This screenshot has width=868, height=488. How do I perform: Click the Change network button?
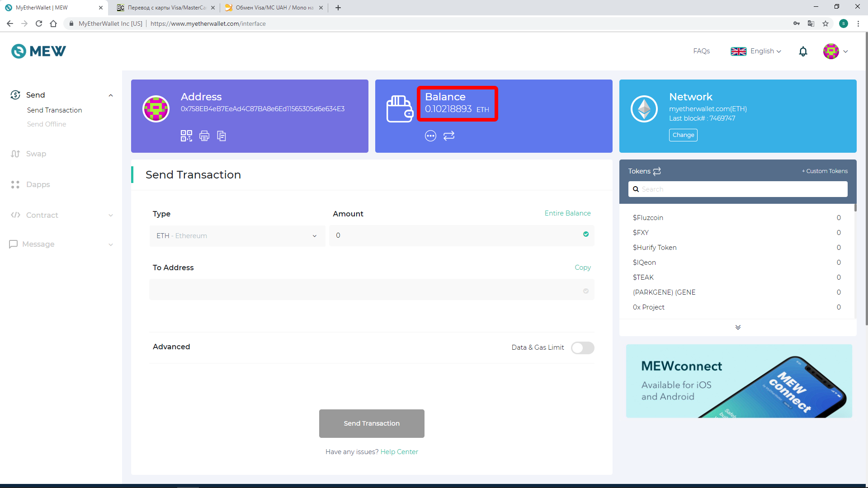[x=683, y=135]
